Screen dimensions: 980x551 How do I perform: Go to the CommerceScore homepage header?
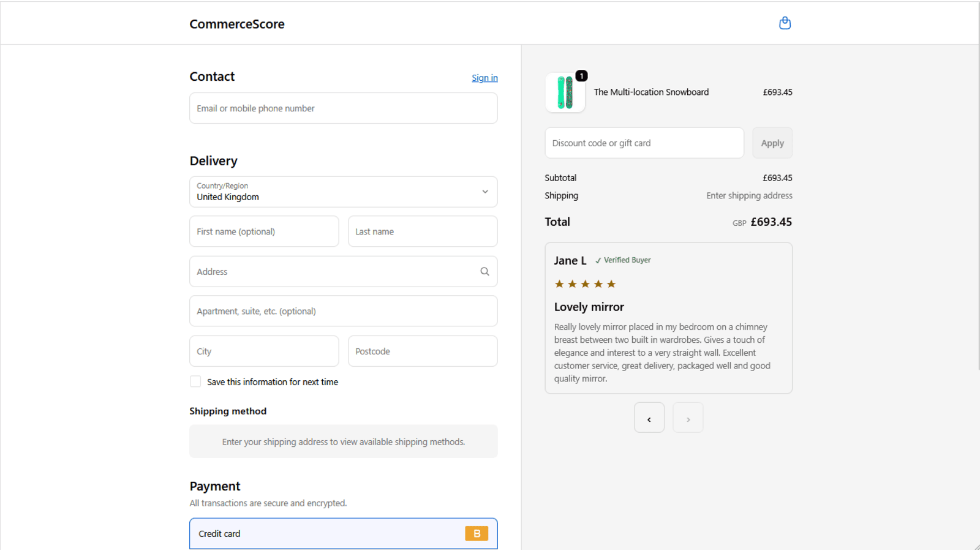pos(236,24)
